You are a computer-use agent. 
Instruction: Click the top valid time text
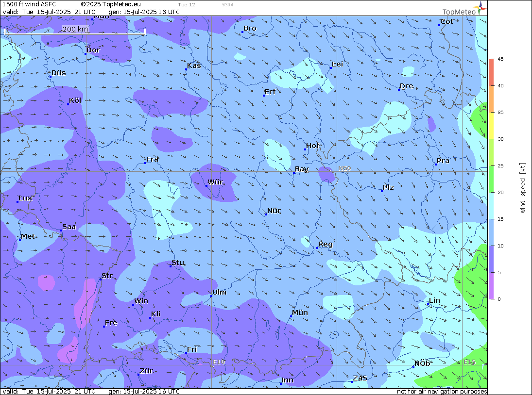(49, 12)
